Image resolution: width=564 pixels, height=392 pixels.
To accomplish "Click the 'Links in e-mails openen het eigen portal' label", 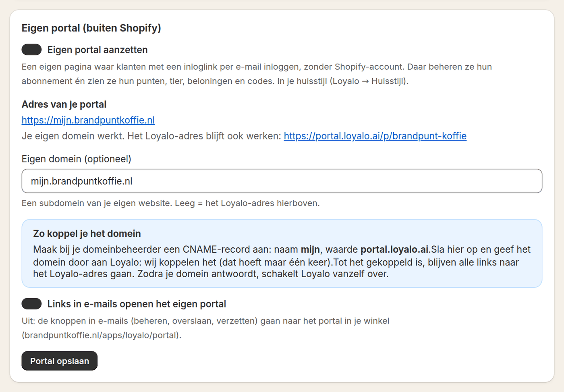I will pyautogui.click(x=137, y=304).
